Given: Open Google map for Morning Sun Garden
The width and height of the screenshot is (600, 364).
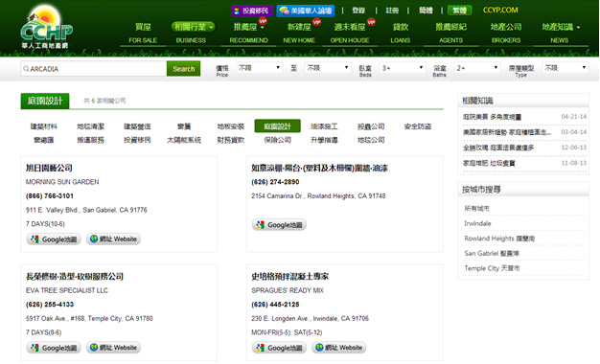Looking at the screenshot, I should pos(54,239).
